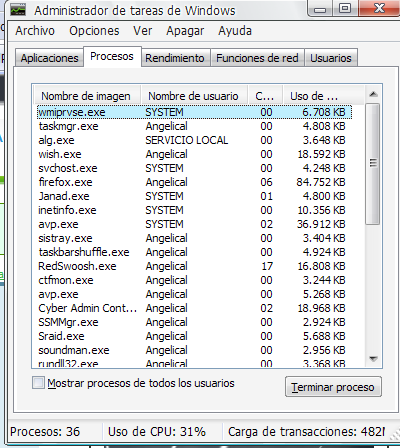Select the sistray.exe process
The image size is (400, 448).
pos(194,238)
